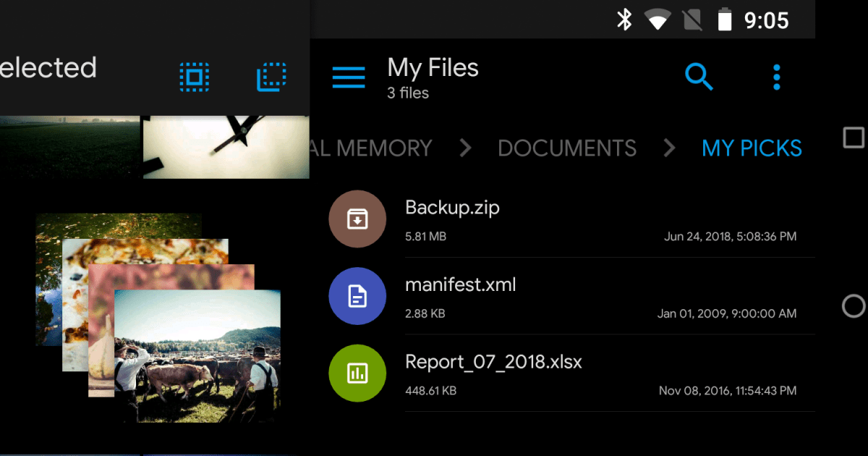Tap the document icon beside manifest.xml
This screenshot has width=868, height=456.
coord(357,296)
